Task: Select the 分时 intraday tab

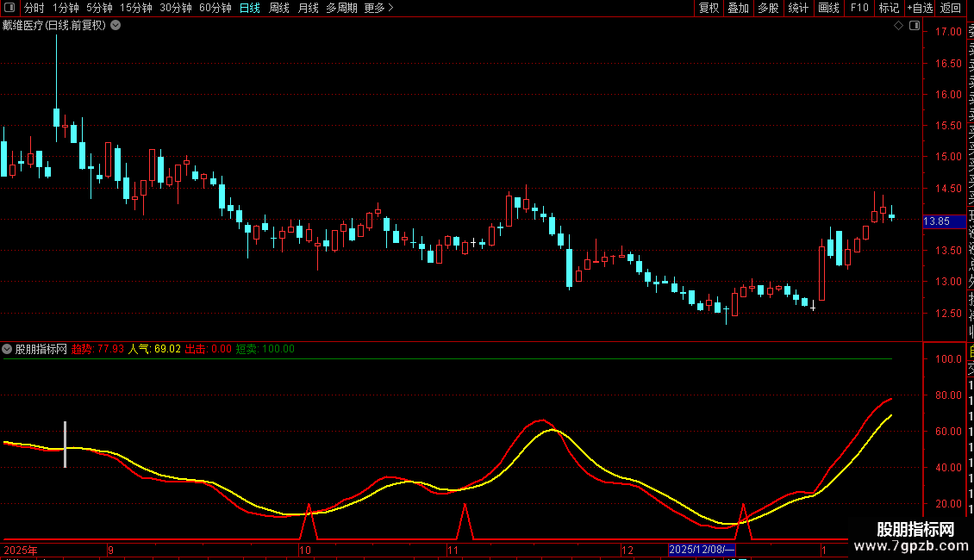Action: (x=34, y=8)
